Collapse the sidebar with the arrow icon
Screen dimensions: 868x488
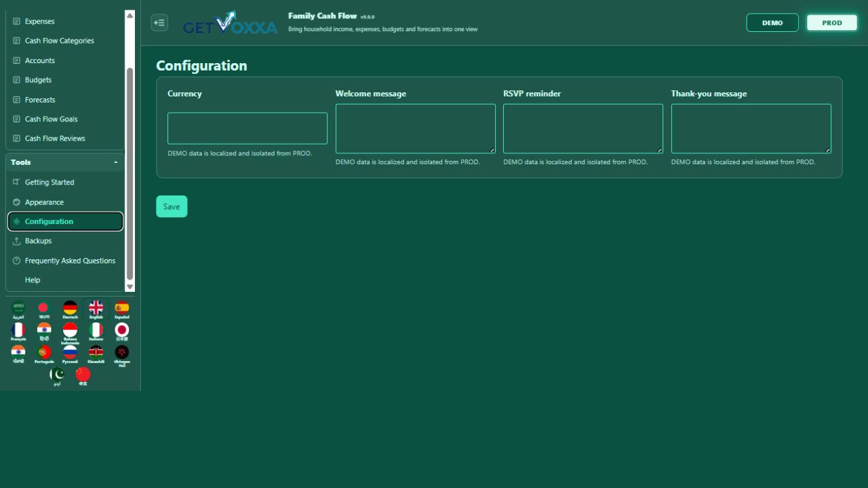click(x=159, y=22)
